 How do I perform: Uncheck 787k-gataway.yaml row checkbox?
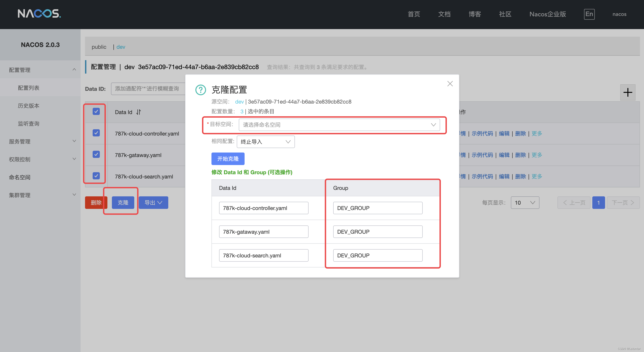pyautogui.click(x=96, y=154)
